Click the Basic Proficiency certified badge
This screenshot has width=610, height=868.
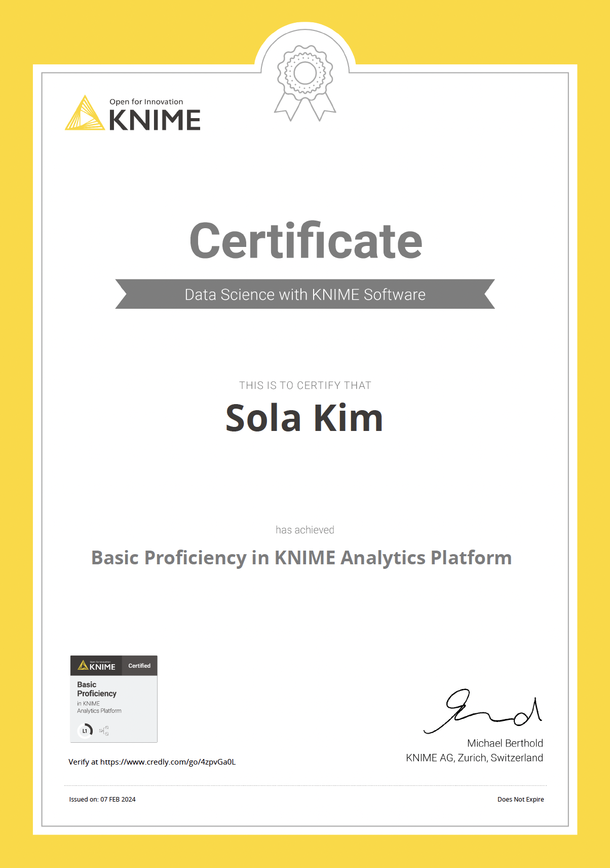coord(114,699)
